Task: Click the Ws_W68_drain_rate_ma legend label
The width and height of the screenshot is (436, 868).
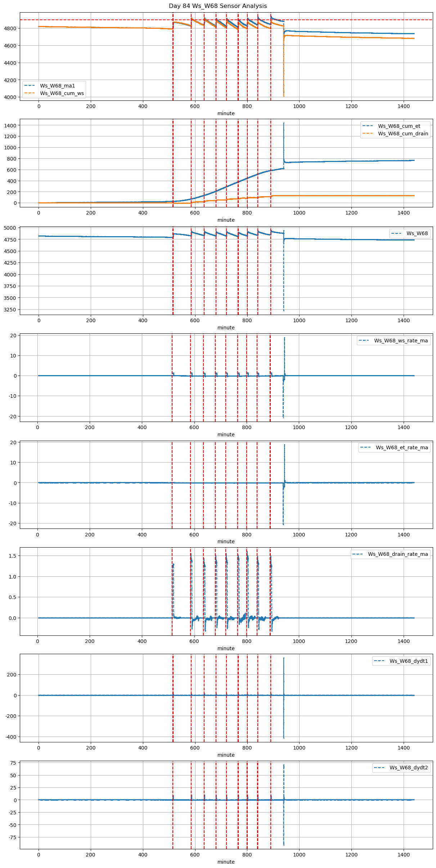Action: coord(398,554)
